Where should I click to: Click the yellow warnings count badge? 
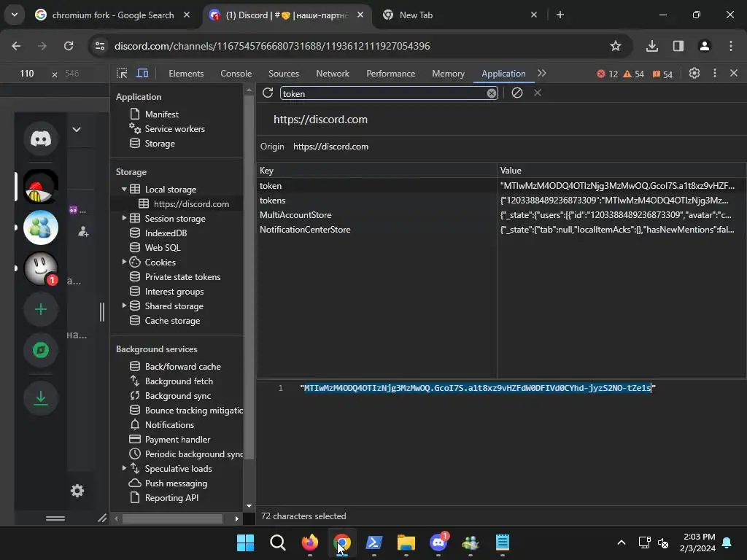[634, 74]
